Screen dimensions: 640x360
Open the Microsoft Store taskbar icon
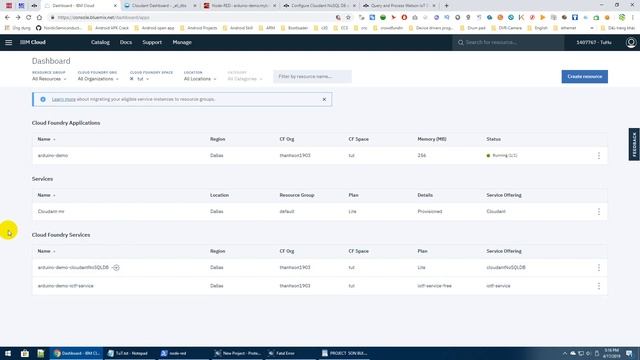tap(24, 353)
